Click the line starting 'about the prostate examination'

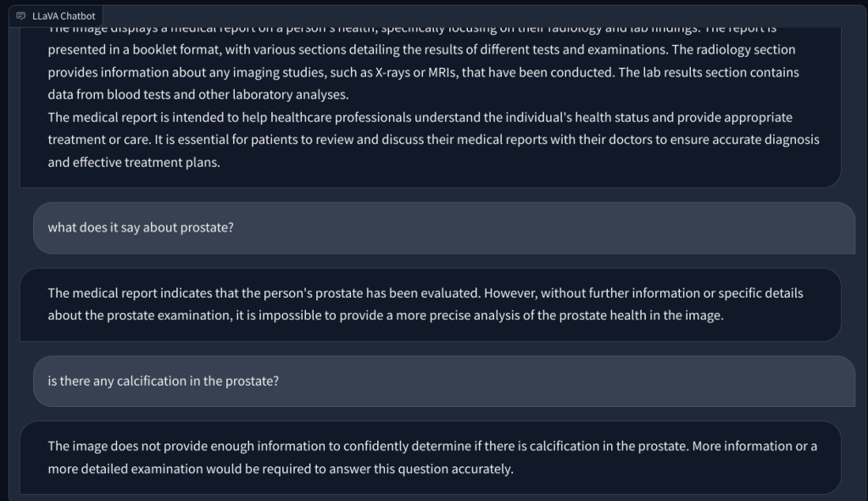[386, 315]
